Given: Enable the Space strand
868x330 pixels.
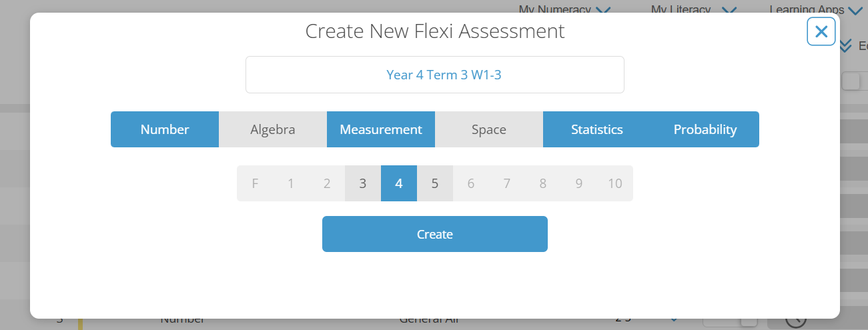Looking at the screenshot, I should [489, 129].
